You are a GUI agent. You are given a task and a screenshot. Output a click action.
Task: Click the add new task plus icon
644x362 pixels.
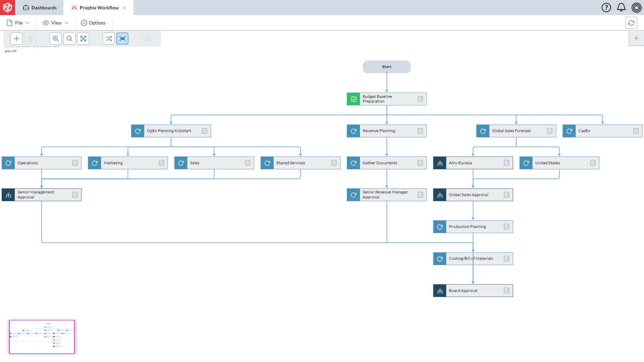[16, 39]
